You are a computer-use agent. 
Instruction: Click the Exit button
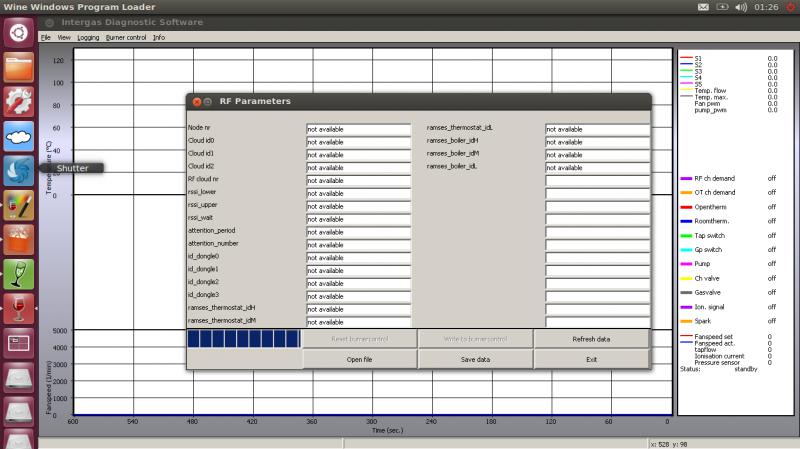[x=591, y=359]
